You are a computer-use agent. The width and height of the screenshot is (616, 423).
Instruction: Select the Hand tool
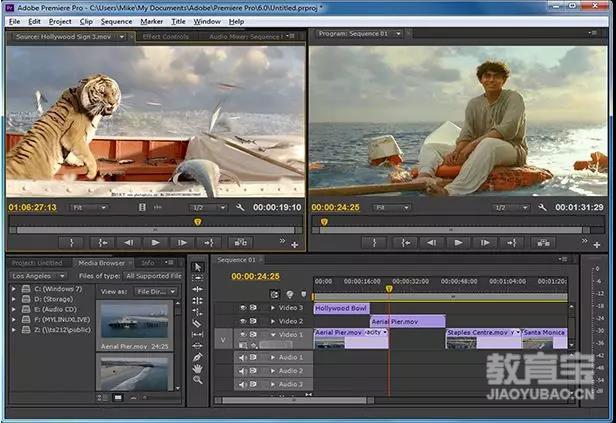[x=198, y=368]
